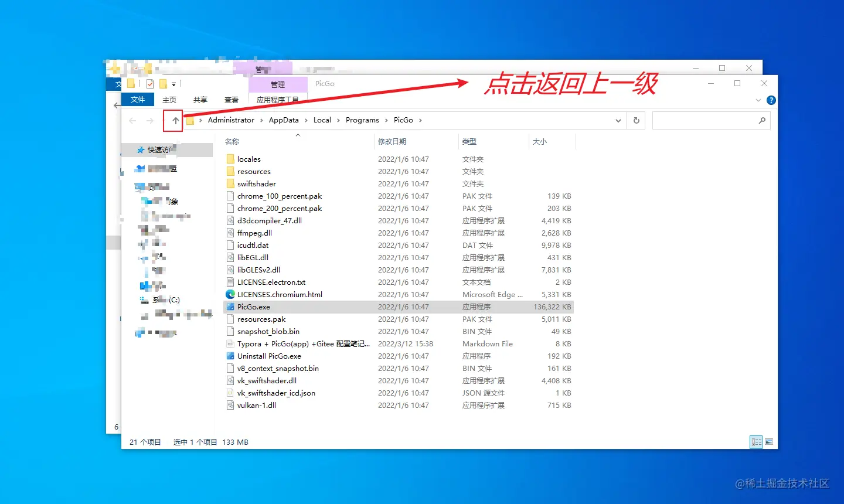Click the swiftshader folder icon
The height and width of the screenshot is (504, 844).
(x=230, y=184)
